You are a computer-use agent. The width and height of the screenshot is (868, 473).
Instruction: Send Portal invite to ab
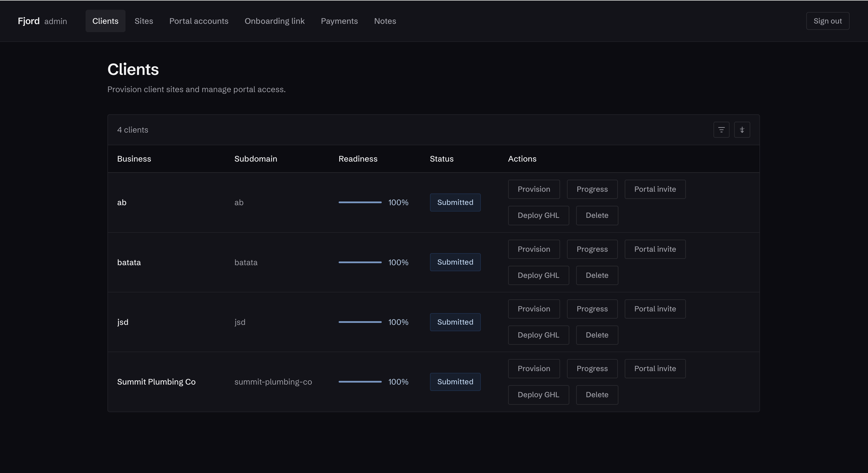(655, 189)
